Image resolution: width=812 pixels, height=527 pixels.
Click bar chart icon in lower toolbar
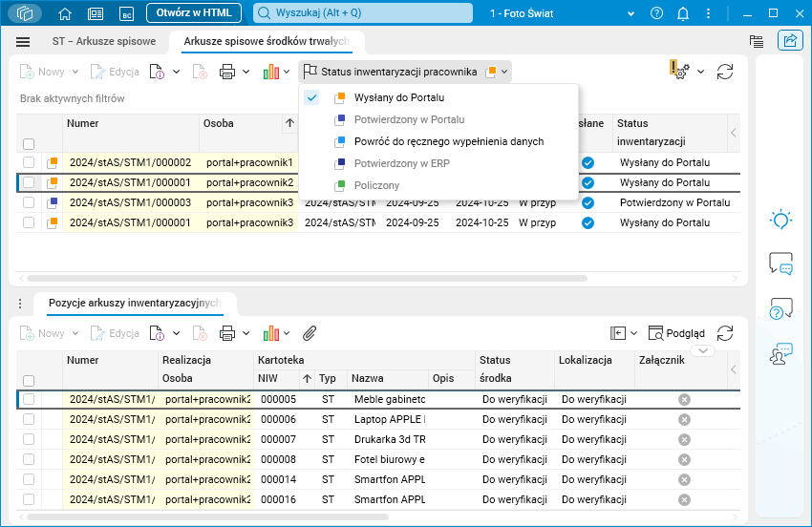tap(270, 333)
